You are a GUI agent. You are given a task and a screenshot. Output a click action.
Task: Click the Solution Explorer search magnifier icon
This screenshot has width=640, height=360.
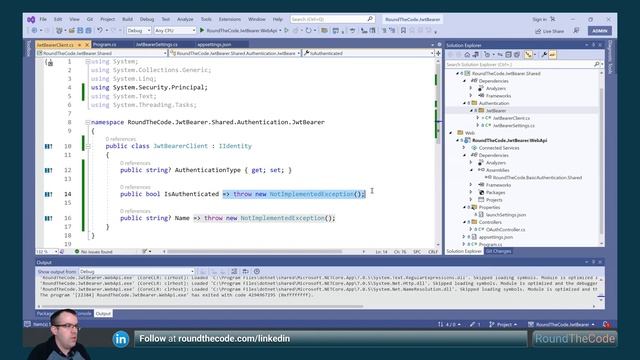596,64
